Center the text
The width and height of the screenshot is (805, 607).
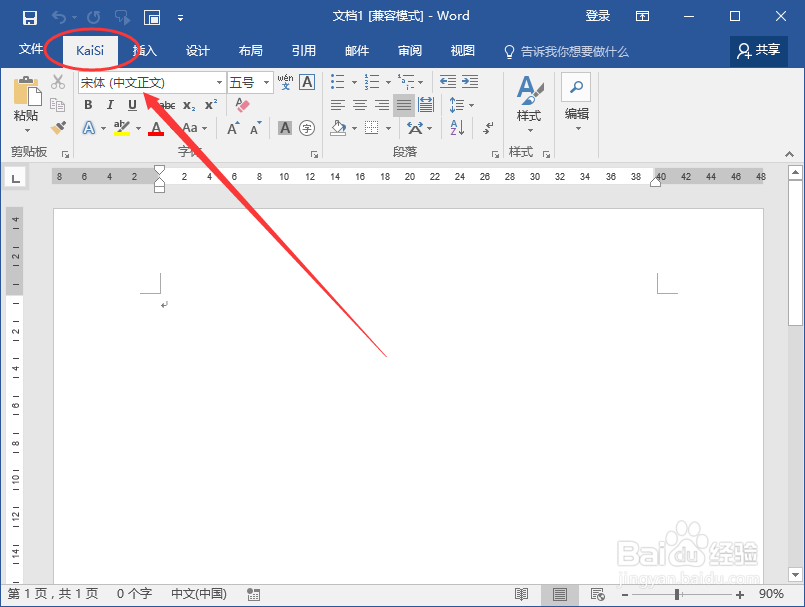360,105
